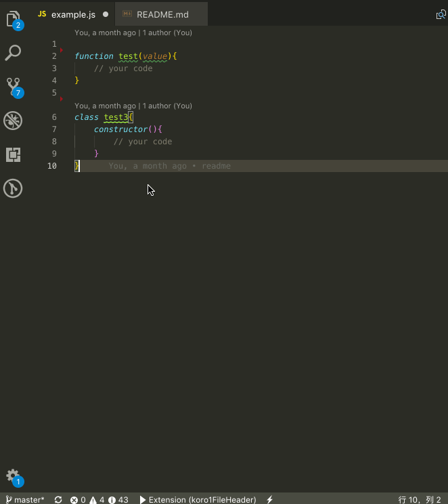448x504 pixels.
Task: Open the Manage settings gear
Action: pos(12,476)
